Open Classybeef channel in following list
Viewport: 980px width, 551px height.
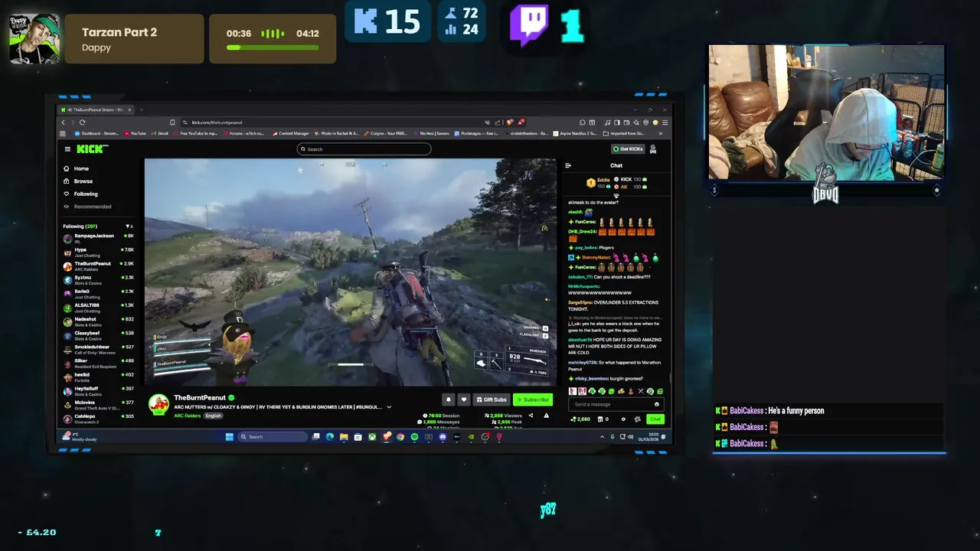(x=98, y=335)
